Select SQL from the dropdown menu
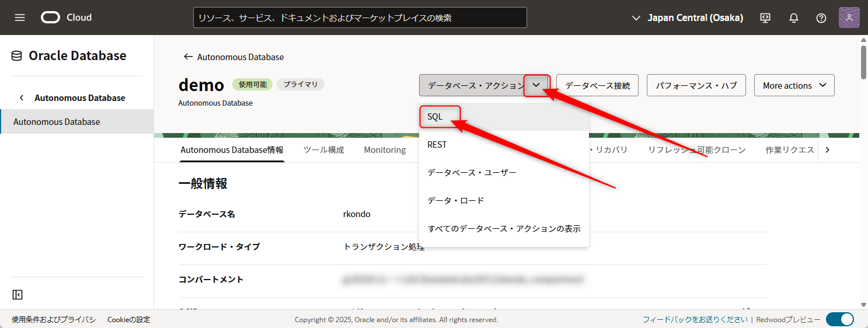Image resolution: width=868 pixels, height=328 pixels. pos(504,117)
